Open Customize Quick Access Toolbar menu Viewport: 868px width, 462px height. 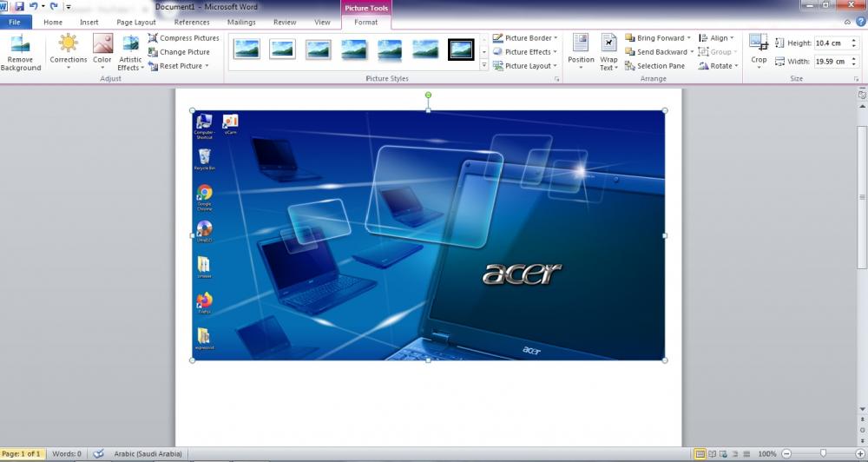point(69,7)
